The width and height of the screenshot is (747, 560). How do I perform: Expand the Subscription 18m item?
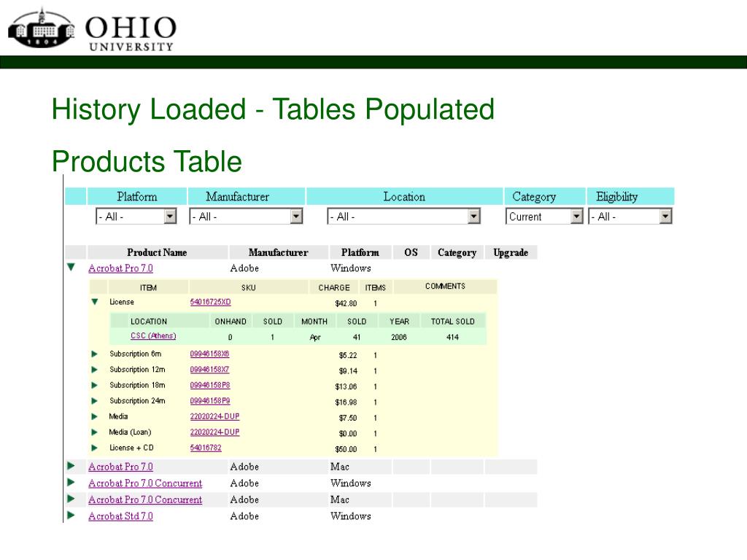tap(94, 385)
